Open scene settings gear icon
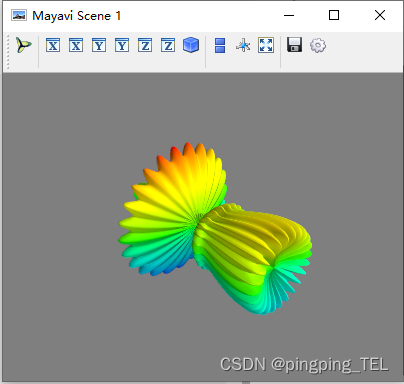The image size is (404, 384). coord(318,45)
